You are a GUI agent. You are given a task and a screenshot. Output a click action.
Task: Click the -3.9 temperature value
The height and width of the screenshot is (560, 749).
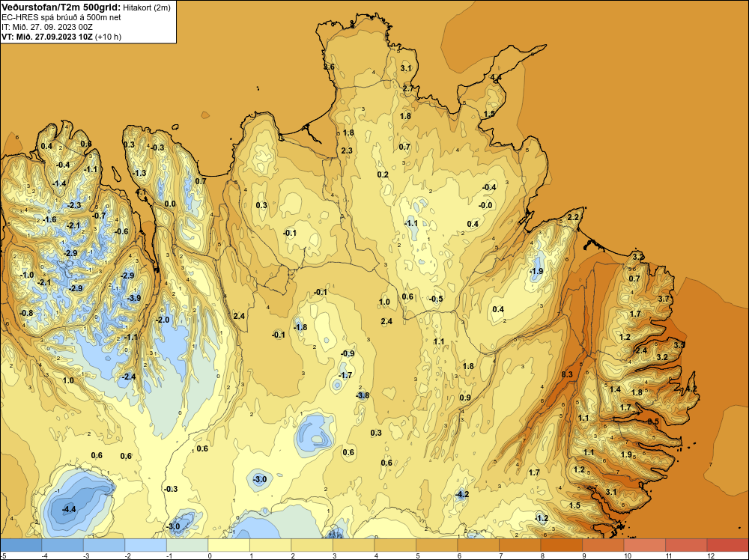134,298
